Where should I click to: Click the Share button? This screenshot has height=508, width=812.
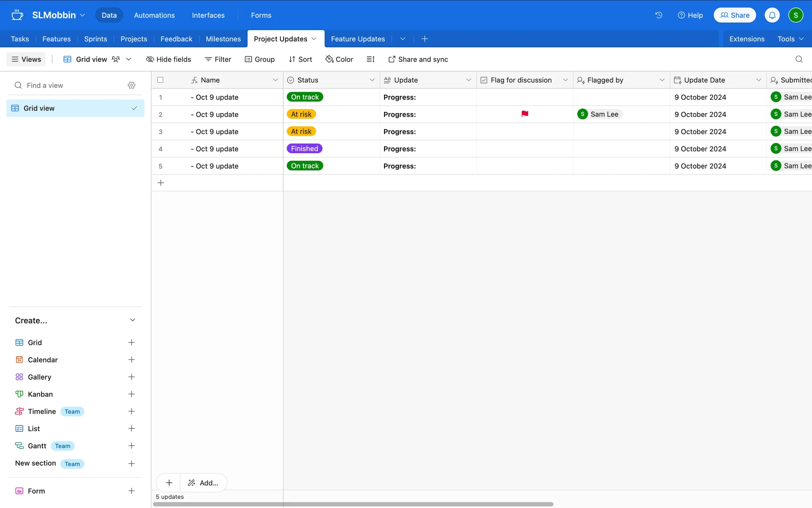pos(735,15)
